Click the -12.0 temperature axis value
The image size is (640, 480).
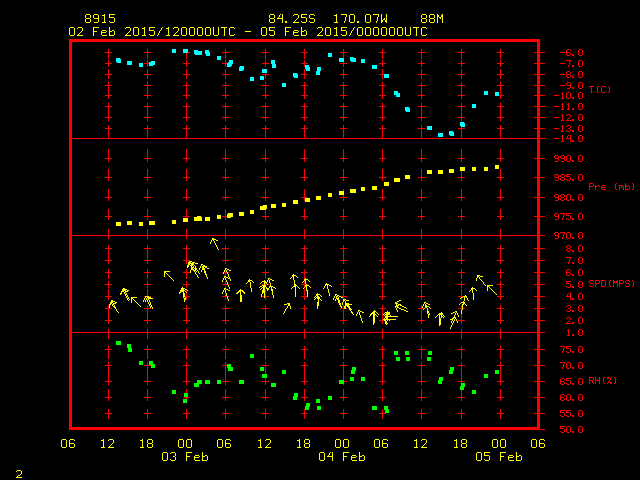[569, 118]
